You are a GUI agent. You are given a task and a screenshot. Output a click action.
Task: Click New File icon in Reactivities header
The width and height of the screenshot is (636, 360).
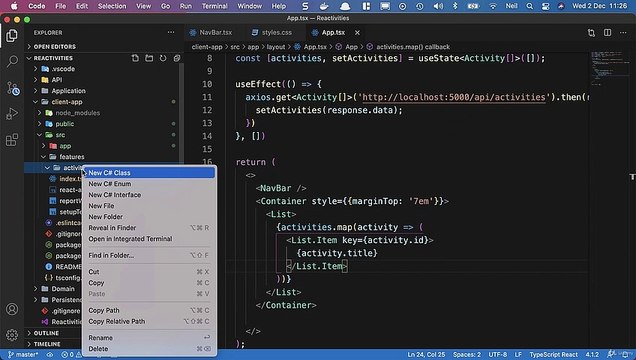click(x=135, y=58)
